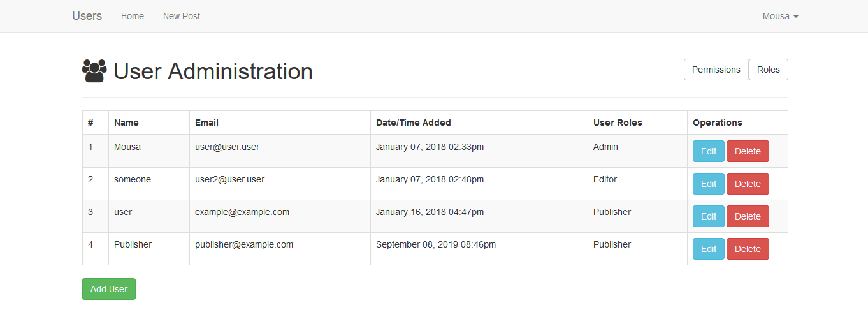
Task: Delete user with email example@example.com
Action: (x=748, y=216)
